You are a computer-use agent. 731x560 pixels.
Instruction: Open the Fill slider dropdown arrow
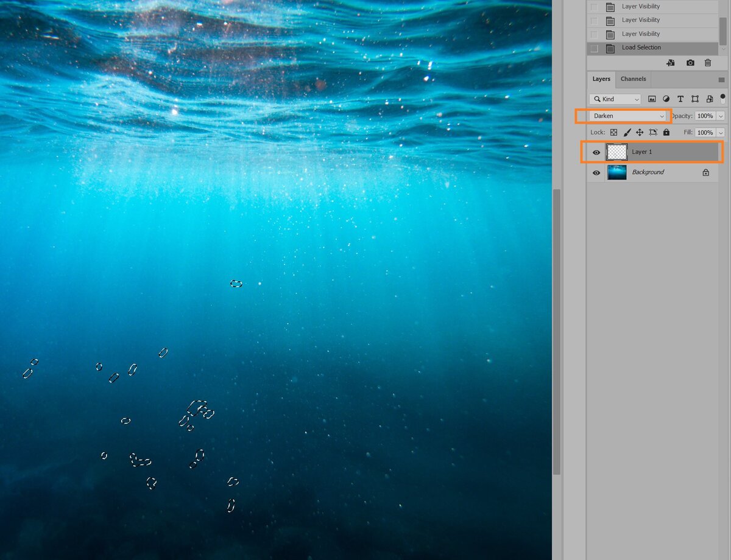(x=721, y=132)
